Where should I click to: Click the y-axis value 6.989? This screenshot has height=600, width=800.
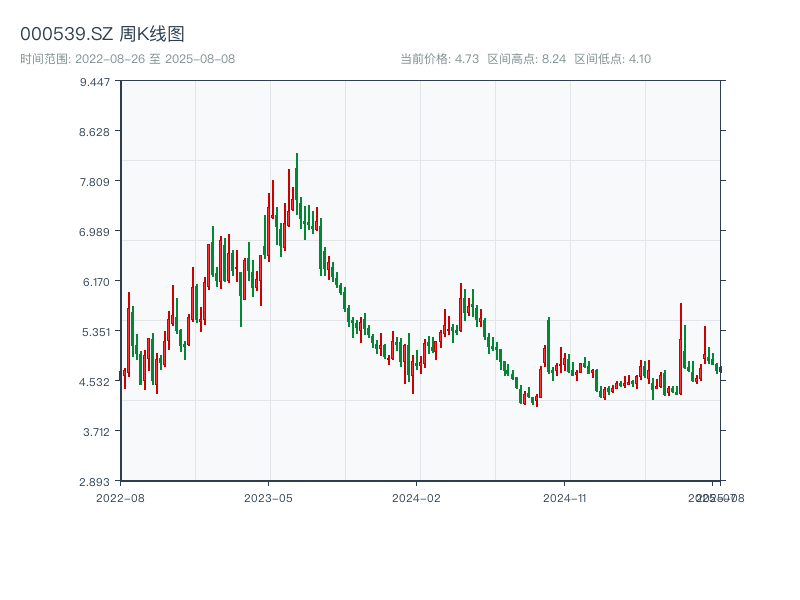coord(94,232)
